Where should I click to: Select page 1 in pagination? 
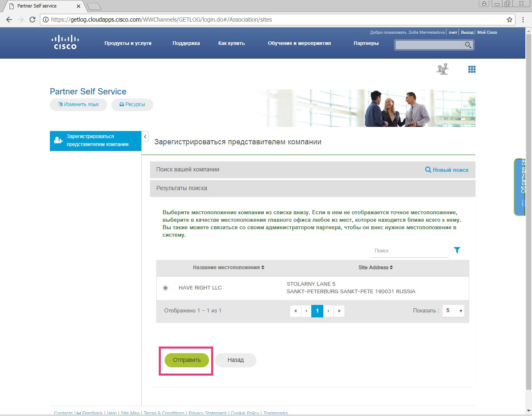coord(317,311)
